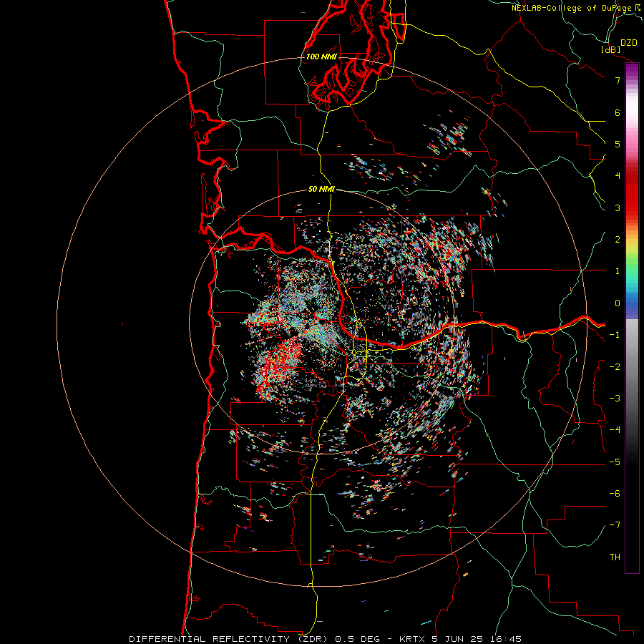The height and width of the screenshot is (644, 644).
Task: Click the "3" tick label on the color scale
Action: pyautogui.click(x=618, y=208)
